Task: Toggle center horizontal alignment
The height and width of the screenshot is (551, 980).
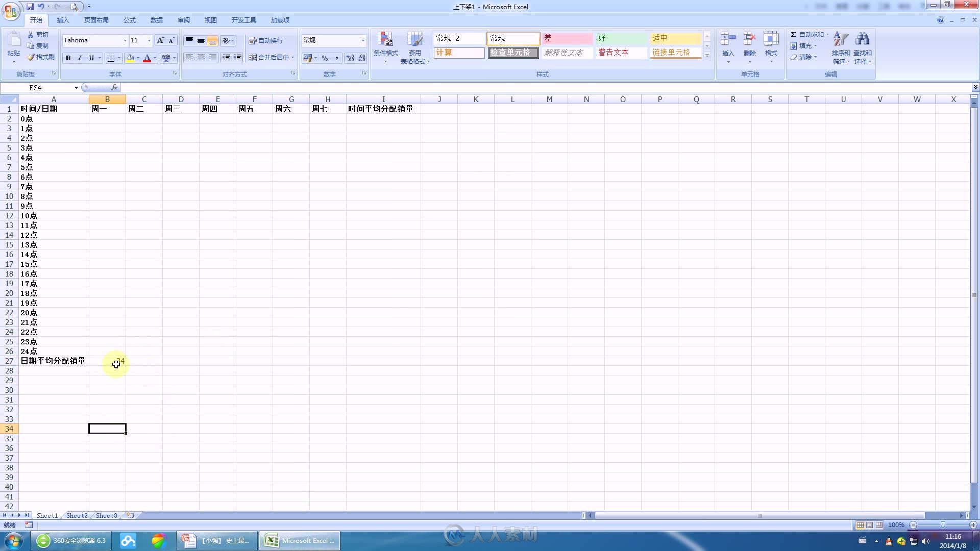Action: point(201,58)
